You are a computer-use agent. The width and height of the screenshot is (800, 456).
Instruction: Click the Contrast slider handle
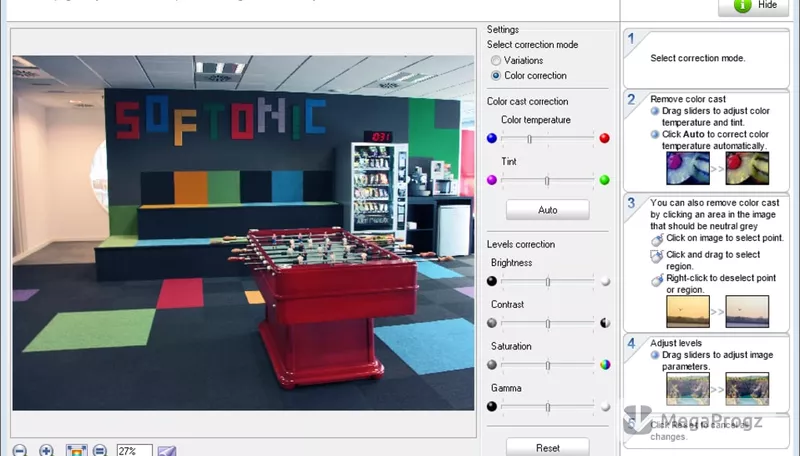(x=547, y=323)
